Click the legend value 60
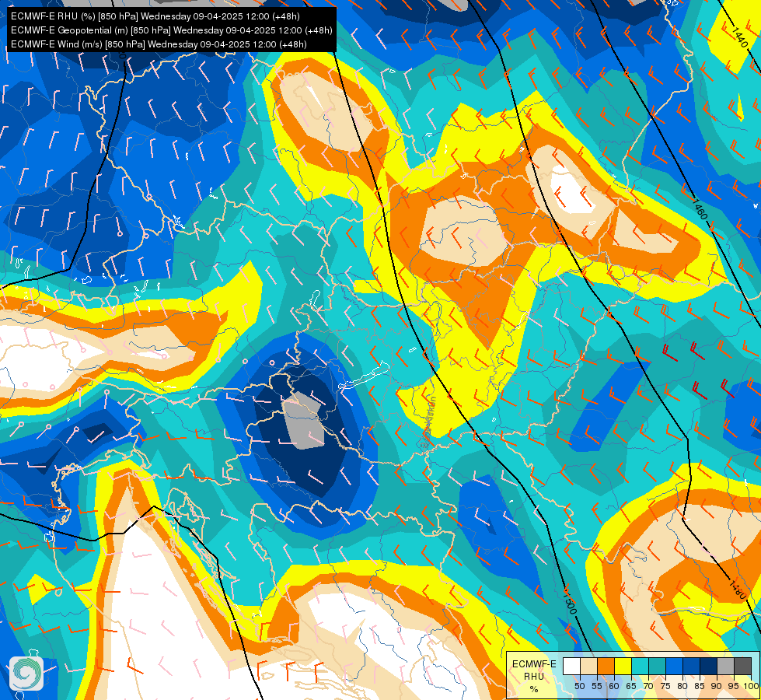 click(x=614, y=686)
